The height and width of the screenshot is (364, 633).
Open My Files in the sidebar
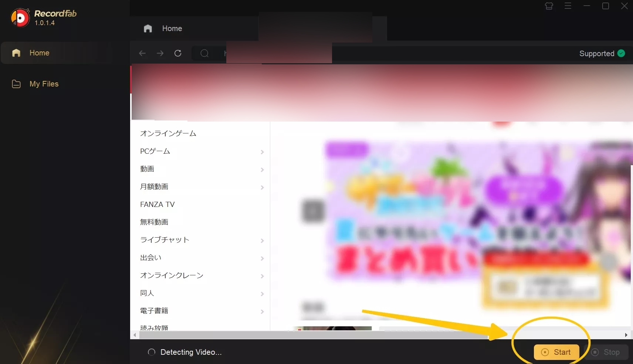coord(44,84)
